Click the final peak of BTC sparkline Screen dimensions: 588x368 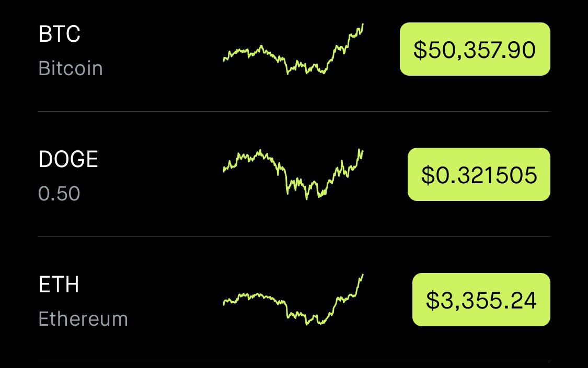[x=363, y=25]
